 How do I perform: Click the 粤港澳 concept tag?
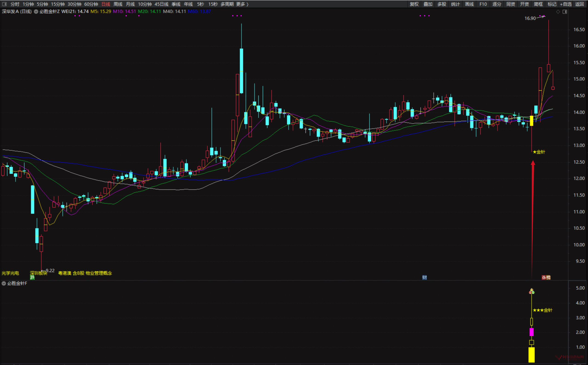coord(65,273)
